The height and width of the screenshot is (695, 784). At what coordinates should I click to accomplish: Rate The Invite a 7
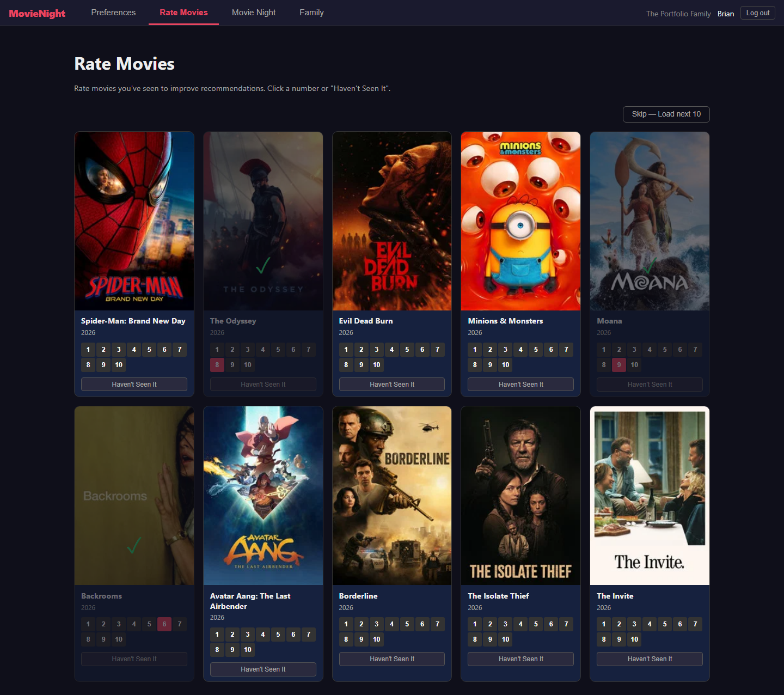tap(695, 624)
